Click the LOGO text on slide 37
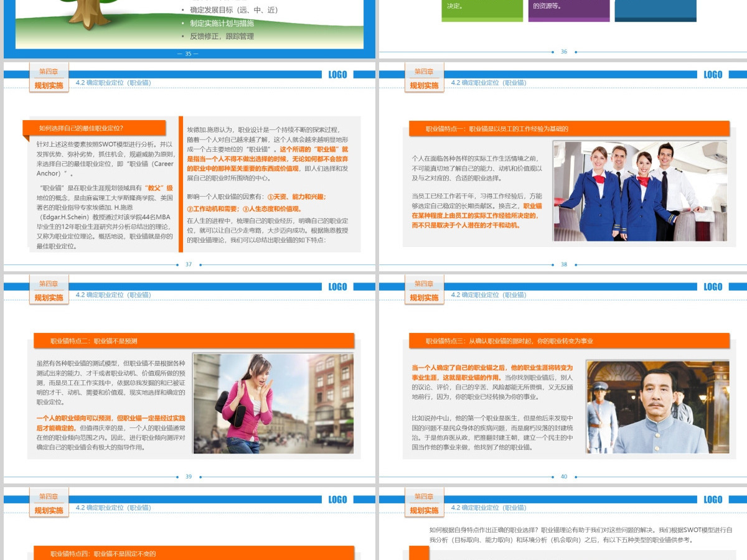Image resolution: width=747 pixels, height=560 pixels. pyautogui.click(x=338, y=75)
